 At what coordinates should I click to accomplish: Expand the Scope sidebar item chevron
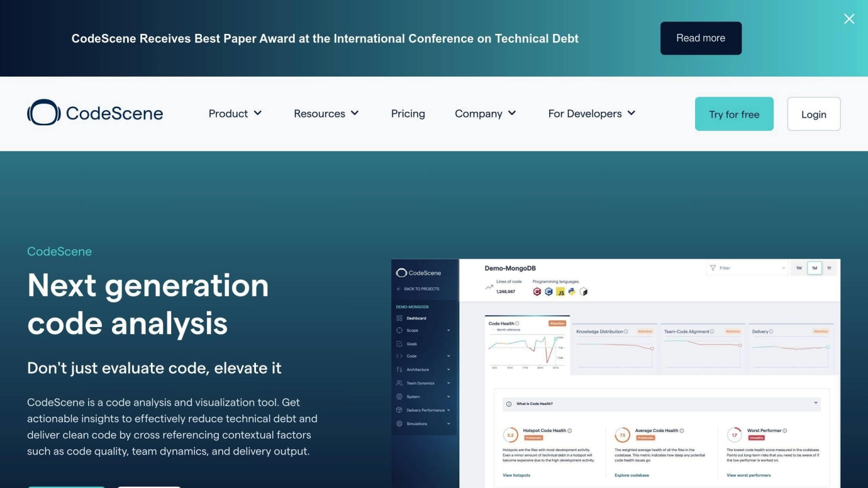coord(449,330)
